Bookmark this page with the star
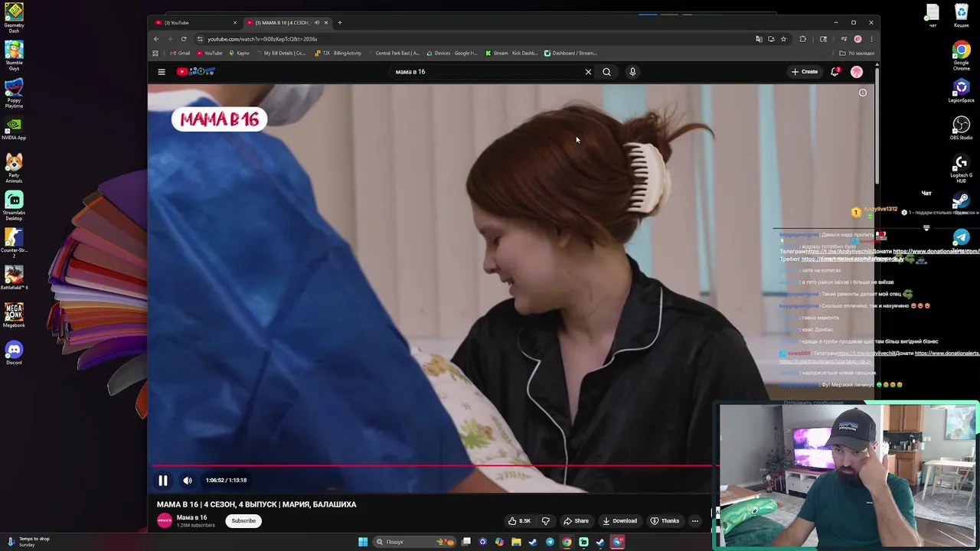 coord(783,39)
